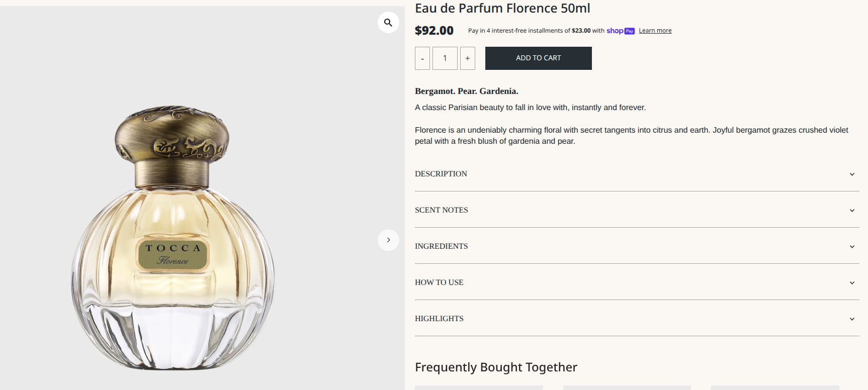Open the Ingredients accordion chevron
This screenshot has height=390, width=868.
click(852, 247)
